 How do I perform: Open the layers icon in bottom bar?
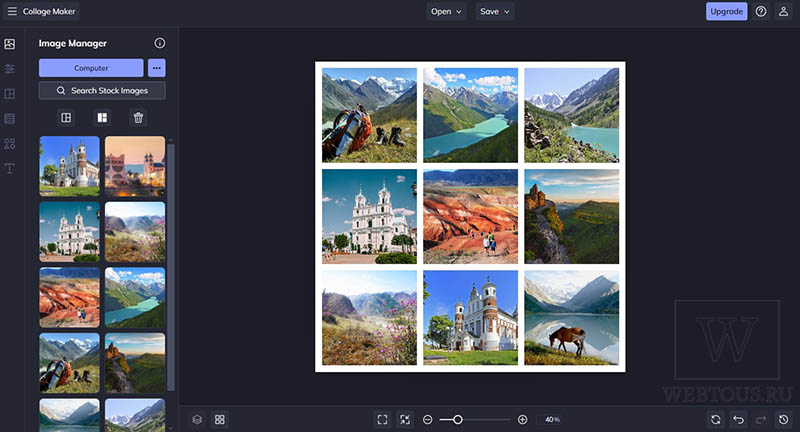[x=197, y=419]
